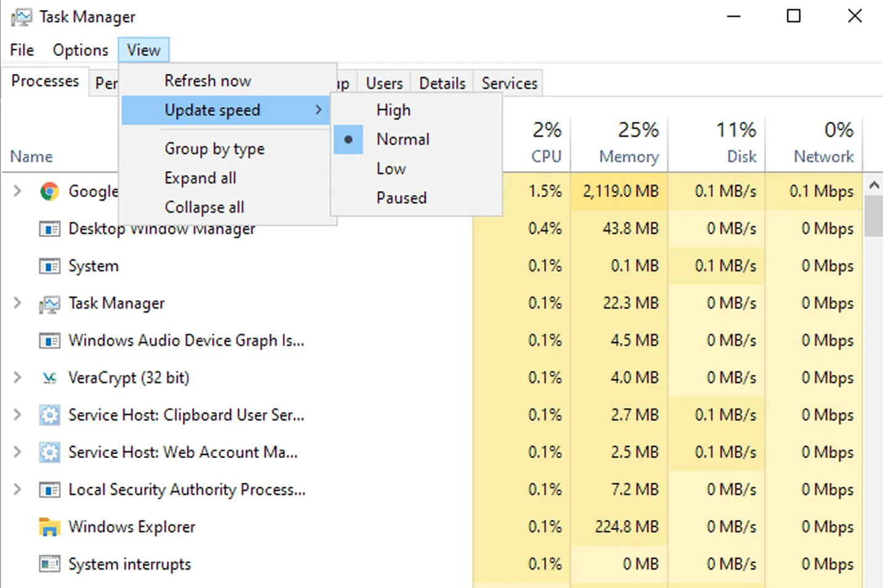Close the View menu
The image size is (883, 588).
click(x=144, y=50)
